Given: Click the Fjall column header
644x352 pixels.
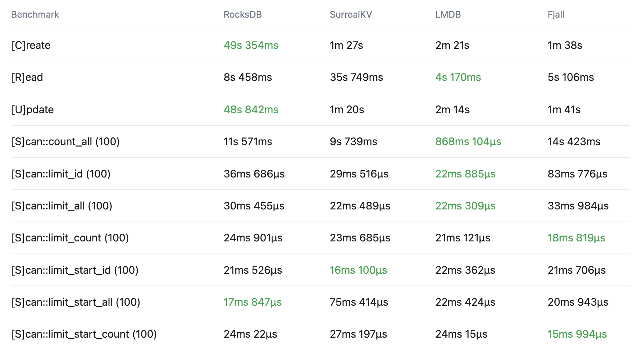Looking at the screenshot, I should 556,14.
